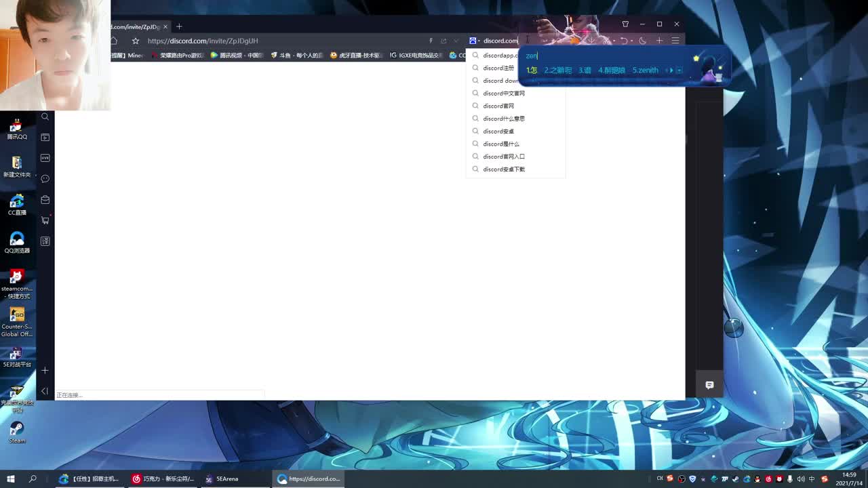Add a new item with sidebar plus icon
868x488 pixels.
45,371
